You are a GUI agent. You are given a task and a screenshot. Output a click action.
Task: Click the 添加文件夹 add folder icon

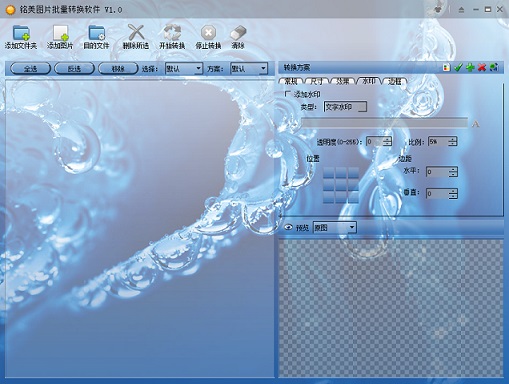pyautogui.click(x=21, y=33)
